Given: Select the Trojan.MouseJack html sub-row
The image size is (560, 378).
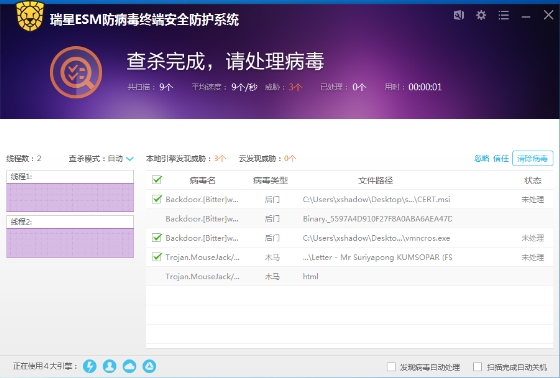Looking at the screenshot, I should tap(349, 276).
